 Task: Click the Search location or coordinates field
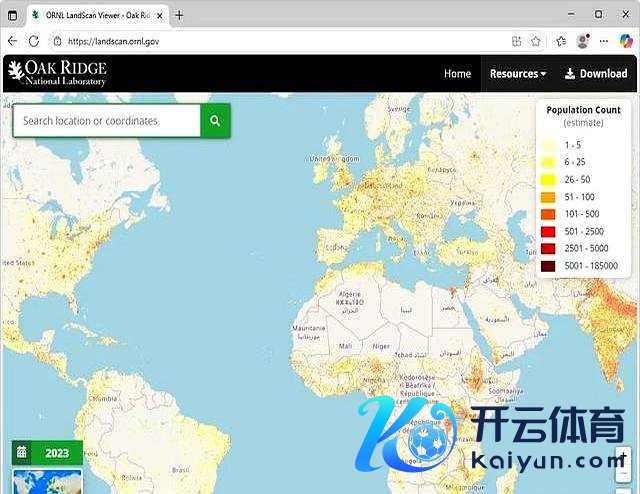click(x=106, y=121)
